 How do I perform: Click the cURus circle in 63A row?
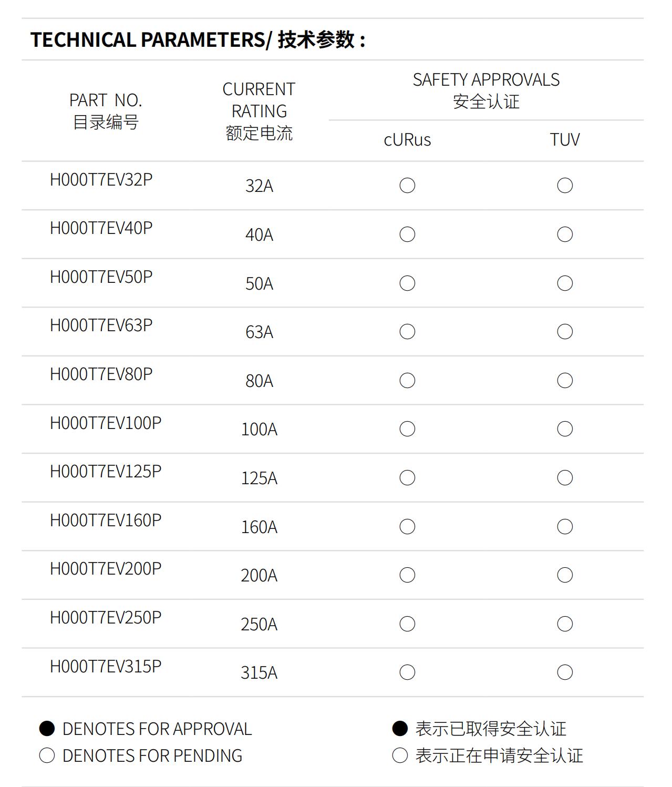tap(407, 332)
